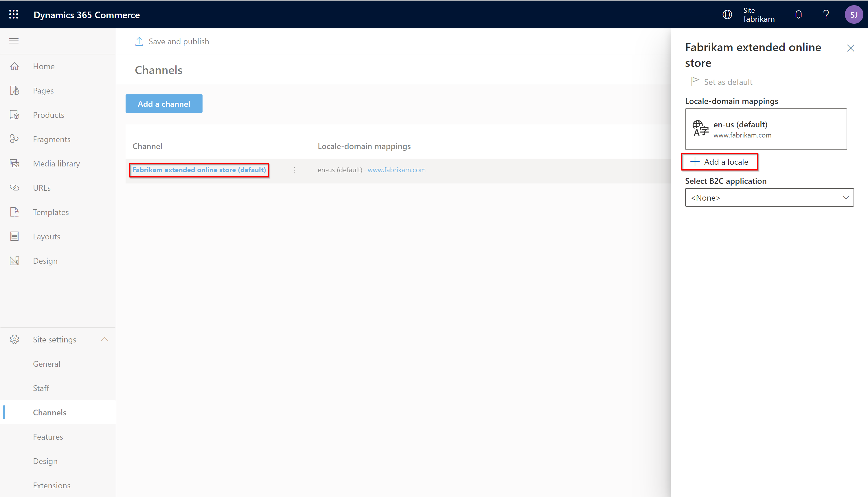The height and width of the screenshot is (497, 868).
Task: Click the three-dot options menu on channel row
Action: pos(295,170)
